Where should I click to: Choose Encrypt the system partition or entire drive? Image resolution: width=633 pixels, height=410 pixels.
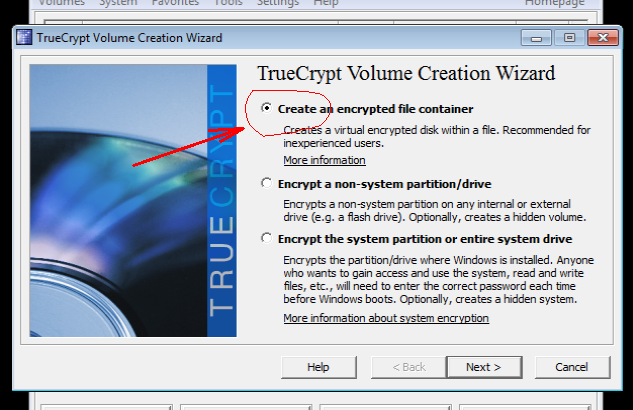click(x=266, y=239)
